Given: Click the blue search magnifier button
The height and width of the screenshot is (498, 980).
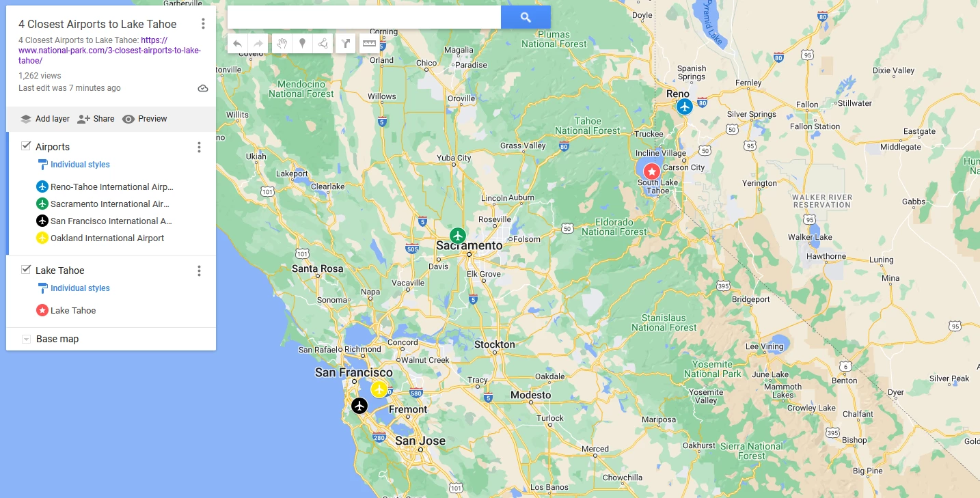Looking at the screenshot, I should pos(526,18).
